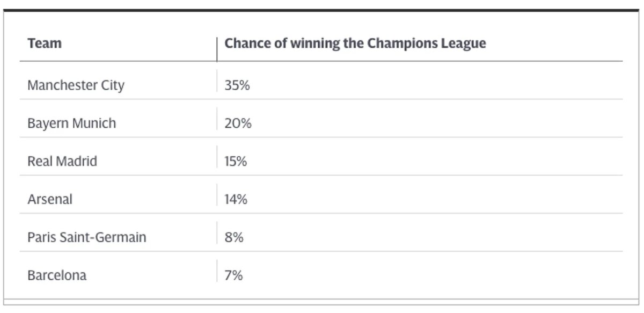Click Manchester City's 35% value

pos(237,85)
